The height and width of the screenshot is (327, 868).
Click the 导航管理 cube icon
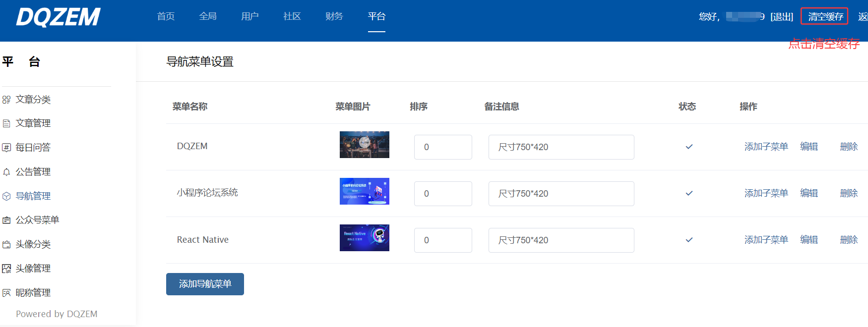[x=6, y=196]
